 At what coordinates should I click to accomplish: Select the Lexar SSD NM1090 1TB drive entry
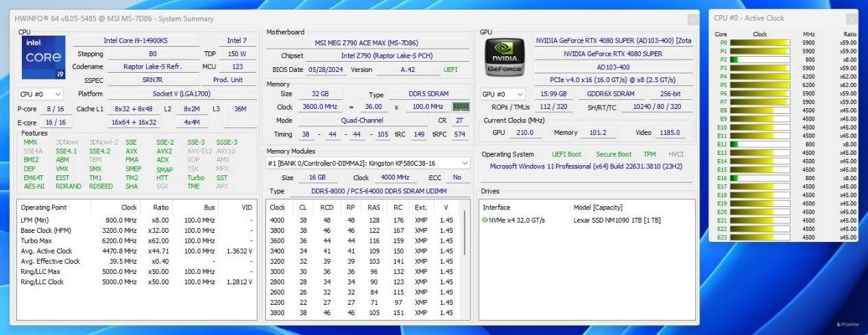tap(588, 220)
